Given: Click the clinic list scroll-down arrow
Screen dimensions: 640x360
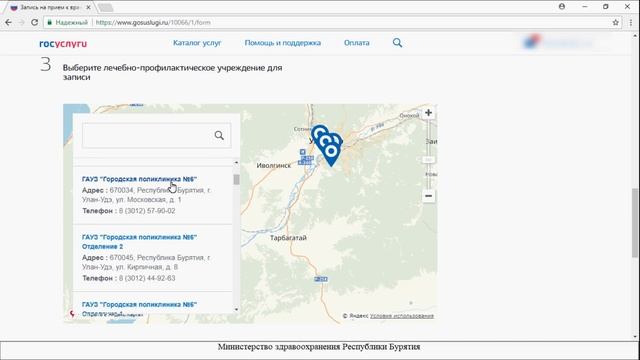Looking at the screenshot, I should point(236,310).
